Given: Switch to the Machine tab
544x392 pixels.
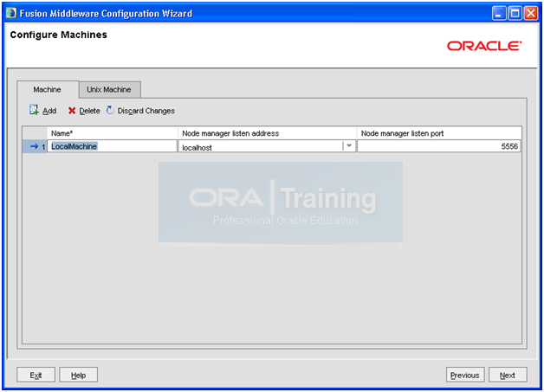Looking at the screenshot, I should pyautogui.click(x=47, y=89).
